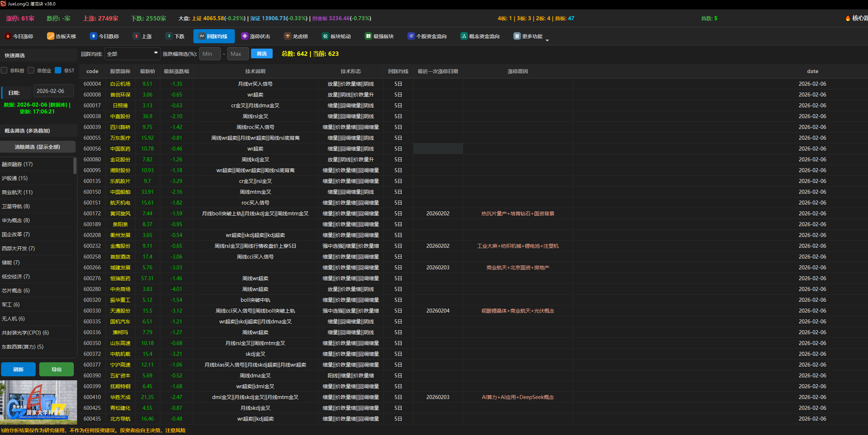Click the 板块轮动 icon
This screenshot has width=868, height=435.
(x=325, y=36)
